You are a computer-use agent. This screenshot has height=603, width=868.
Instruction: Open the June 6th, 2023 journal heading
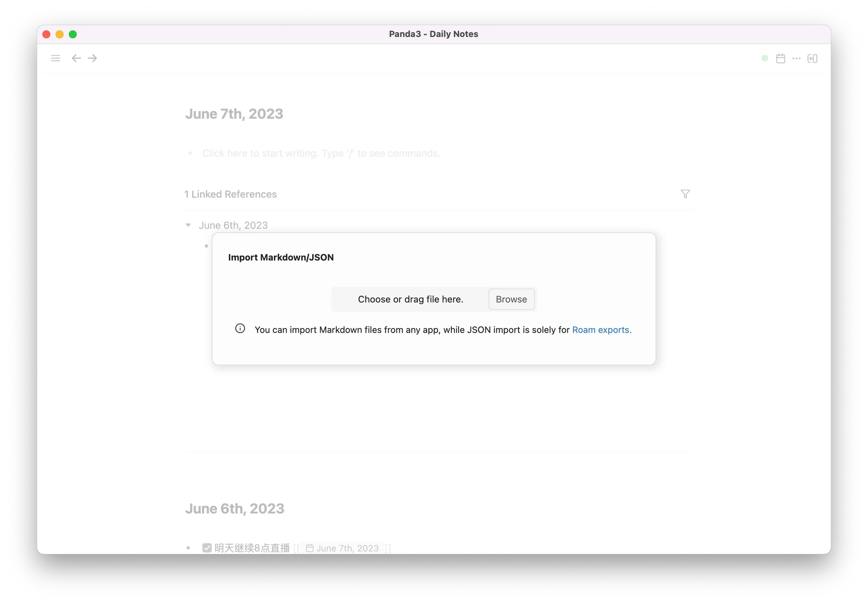pyautogui.click(x=235, y=508)
